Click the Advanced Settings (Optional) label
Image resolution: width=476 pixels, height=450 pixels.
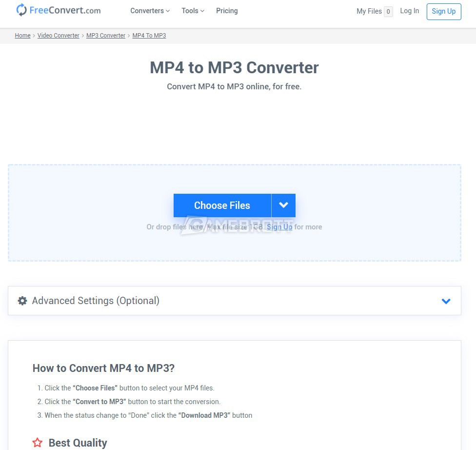pyautogui.click(x=96, y=301)
